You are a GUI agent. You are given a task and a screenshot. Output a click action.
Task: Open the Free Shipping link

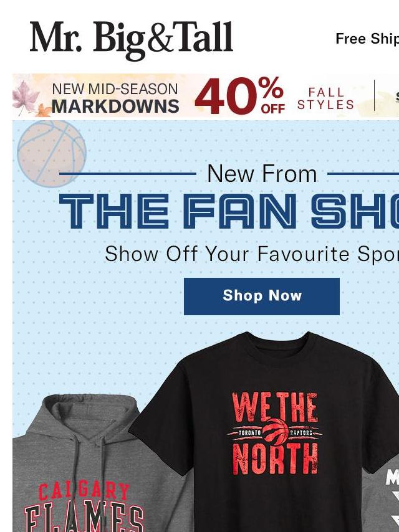pyautogui.click(x=367, y=39)
